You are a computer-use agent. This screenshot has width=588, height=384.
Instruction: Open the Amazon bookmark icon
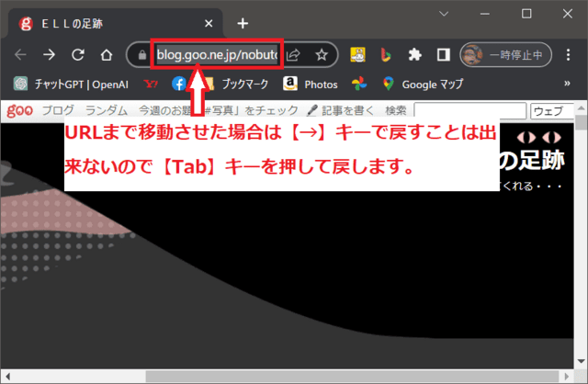(290, 84)
